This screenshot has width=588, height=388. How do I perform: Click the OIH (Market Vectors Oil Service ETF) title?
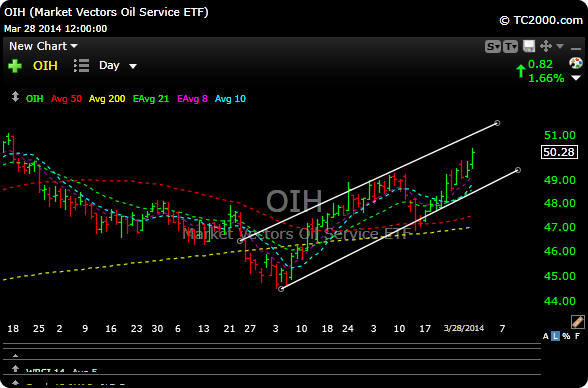[x=106, y=12]
